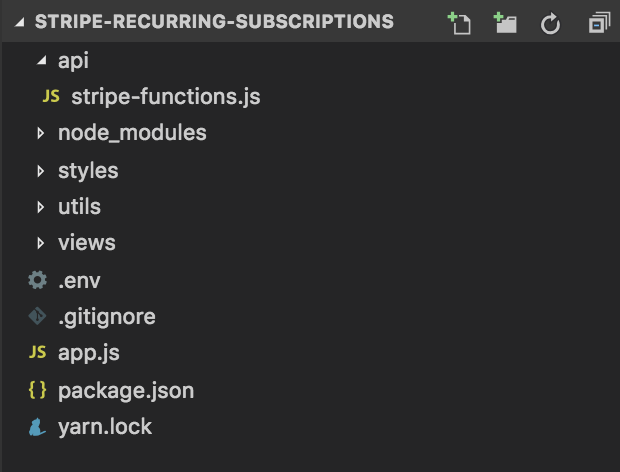Refresh the explorer with the reload icon
The height and width of the screenshot is (472, 620).
tap(550, 24)
